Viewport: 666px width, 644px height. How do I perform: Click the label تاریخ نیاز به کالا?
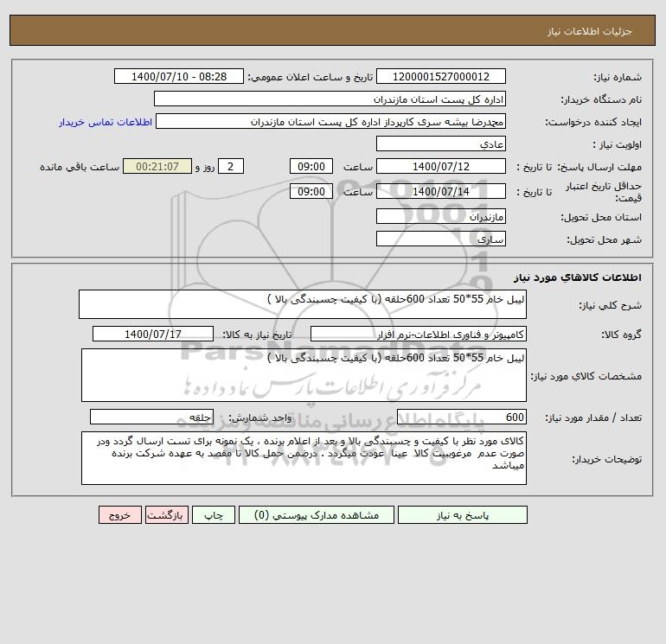(x=258, y=335)
